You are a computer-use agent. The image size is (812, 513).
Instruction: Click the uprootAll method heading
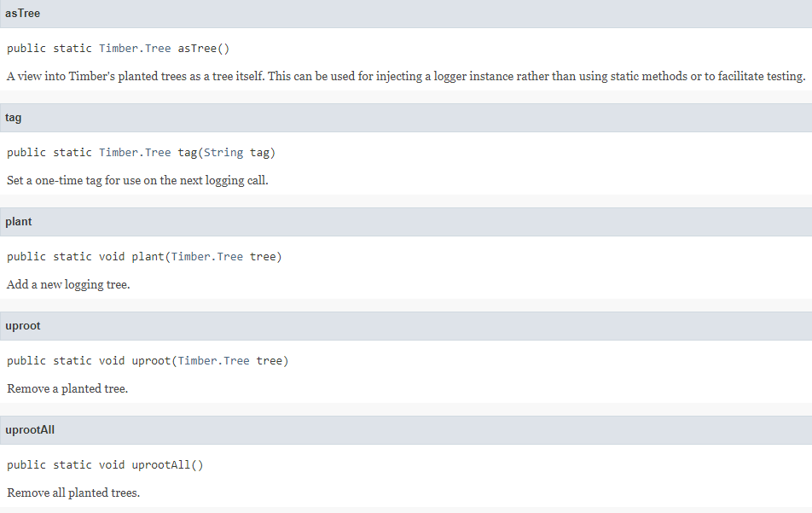click(x=30, y=430)
